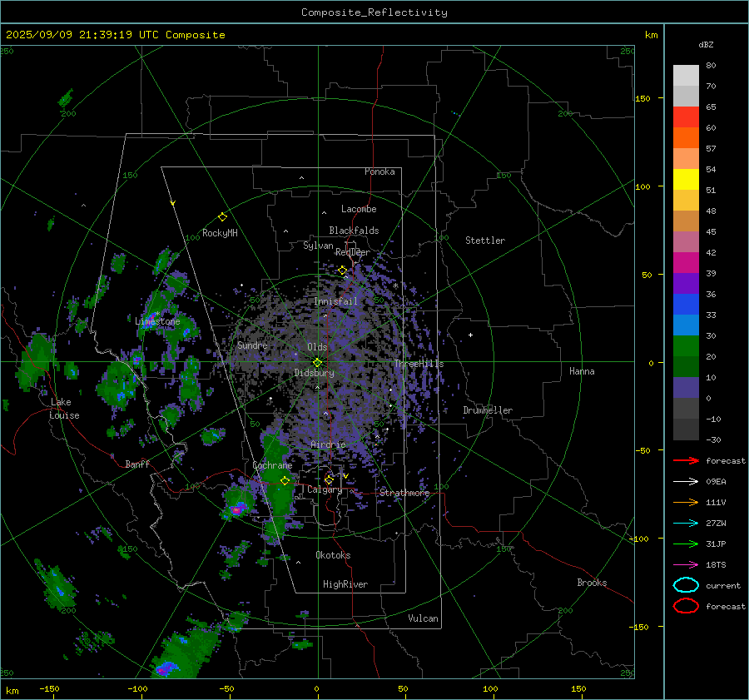Click the white plus marker west of Hanna
Viewport: 749px width, 700px height.
coord(470,335)
